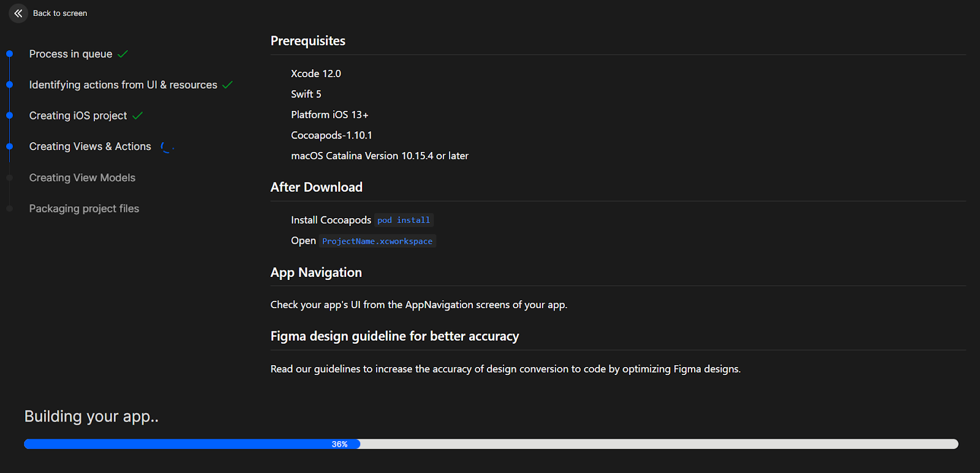This screenshot has height=473, width=980.
Task: Click the loading spinner beside Creating Views & Actions
Action: point(167,147)
